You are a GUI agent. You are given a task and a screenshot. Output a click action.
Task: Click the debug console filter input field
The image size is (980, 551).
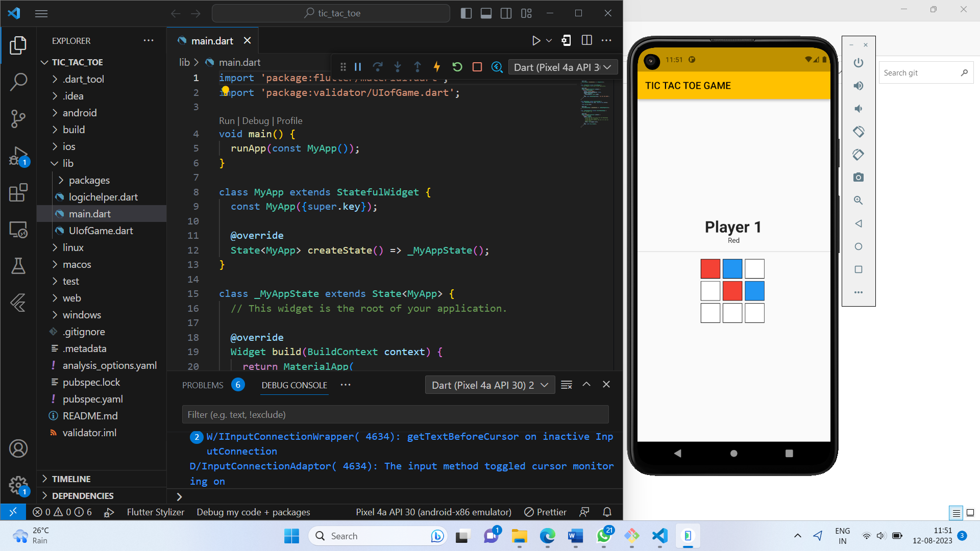click(x=395, y=414)
